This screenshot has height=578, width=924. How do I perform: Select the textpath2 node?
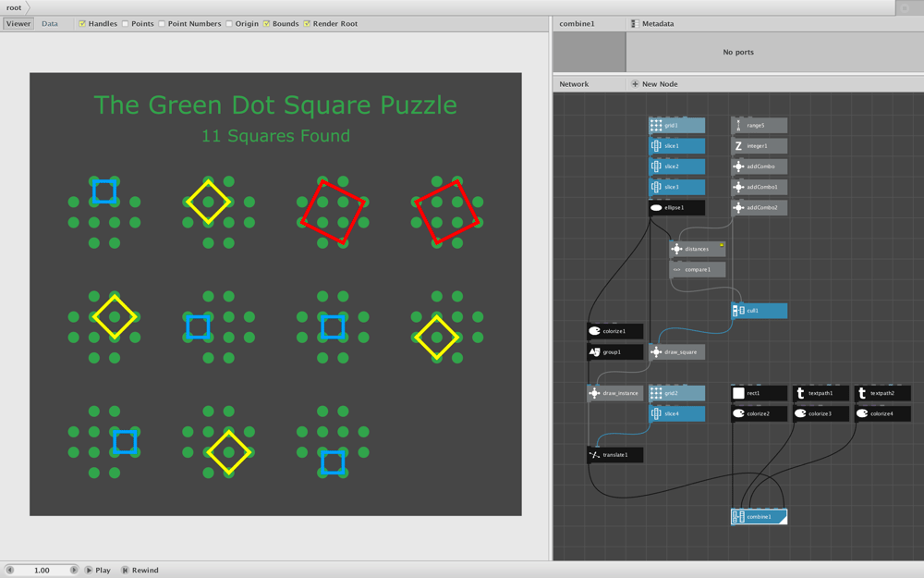tap(882, 393)
